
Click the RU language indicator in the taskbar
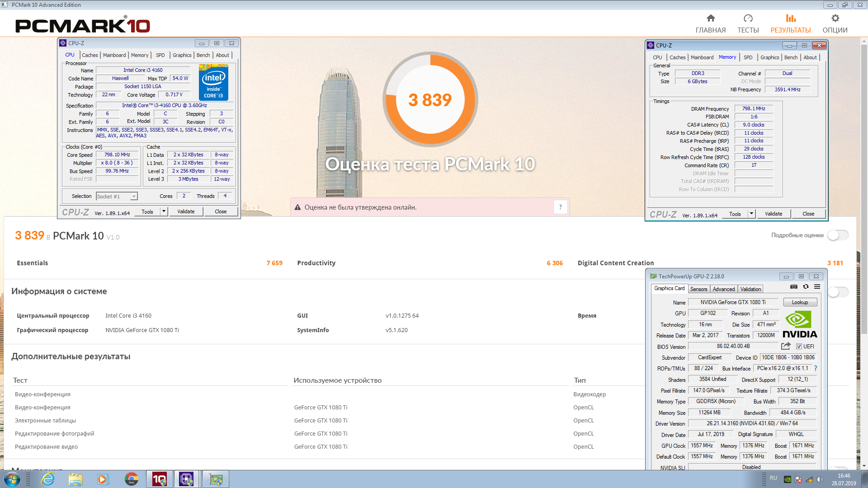point(773,478)
